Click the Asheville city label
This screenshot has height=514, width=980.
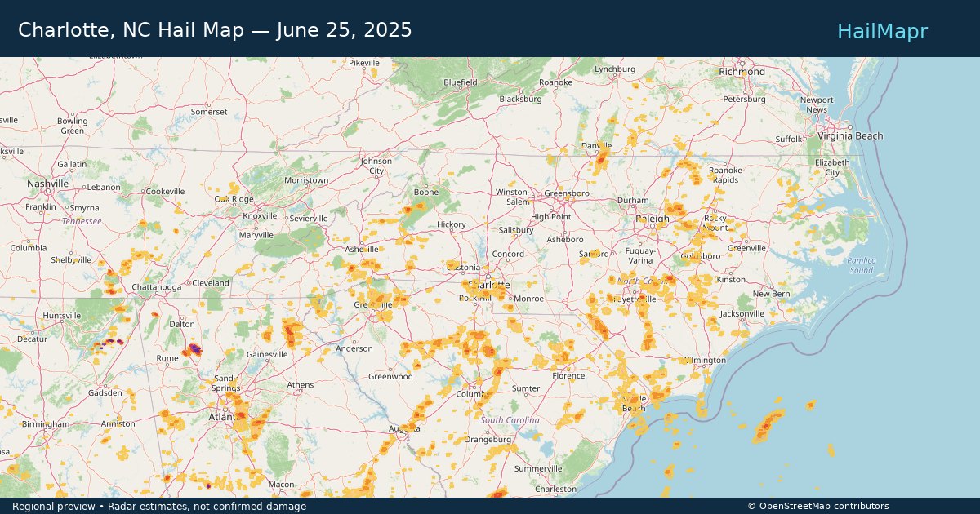[x=362, y=249]
